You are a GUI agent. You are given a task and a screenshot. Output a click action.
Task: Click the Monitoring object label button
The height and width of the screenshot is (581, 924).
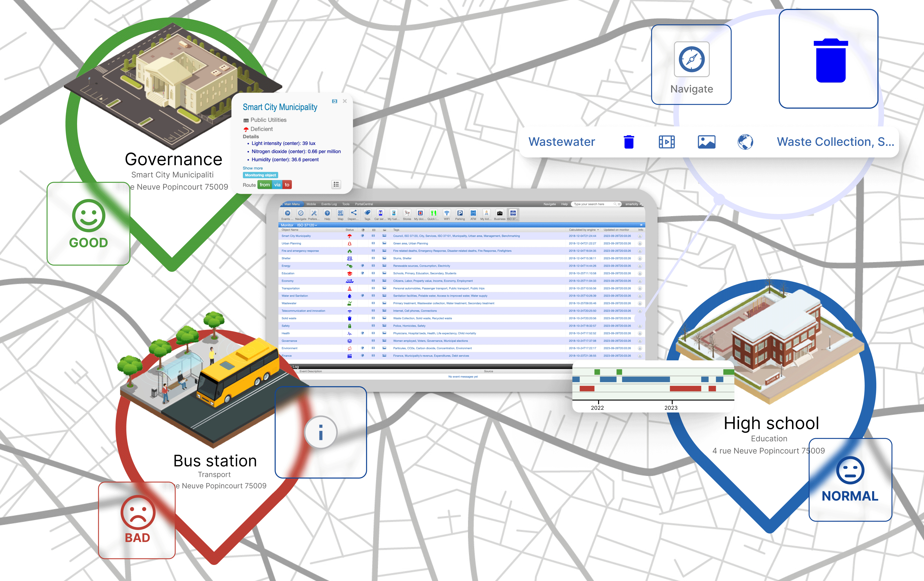tap(260, 175)
